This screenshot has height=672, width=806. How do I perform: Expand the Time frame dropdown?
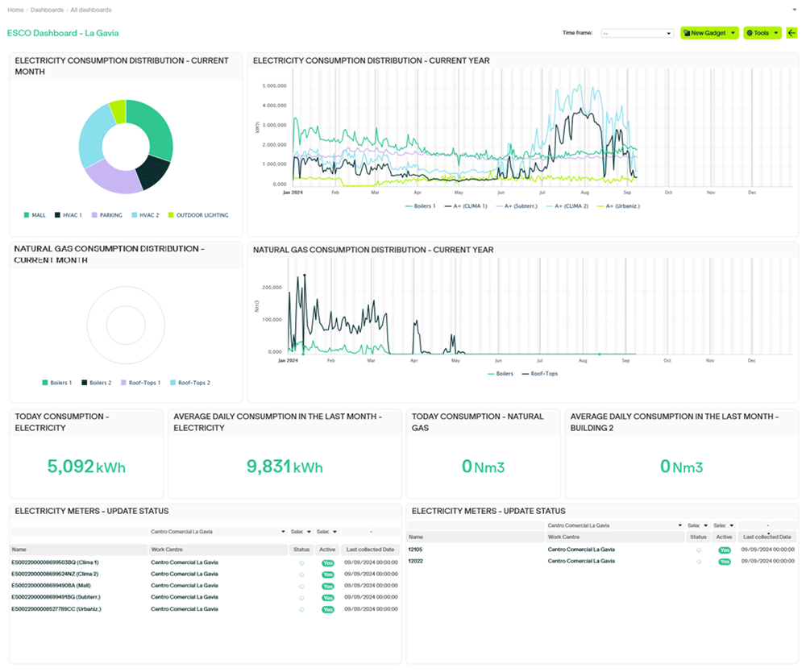[x=637, y=33]
